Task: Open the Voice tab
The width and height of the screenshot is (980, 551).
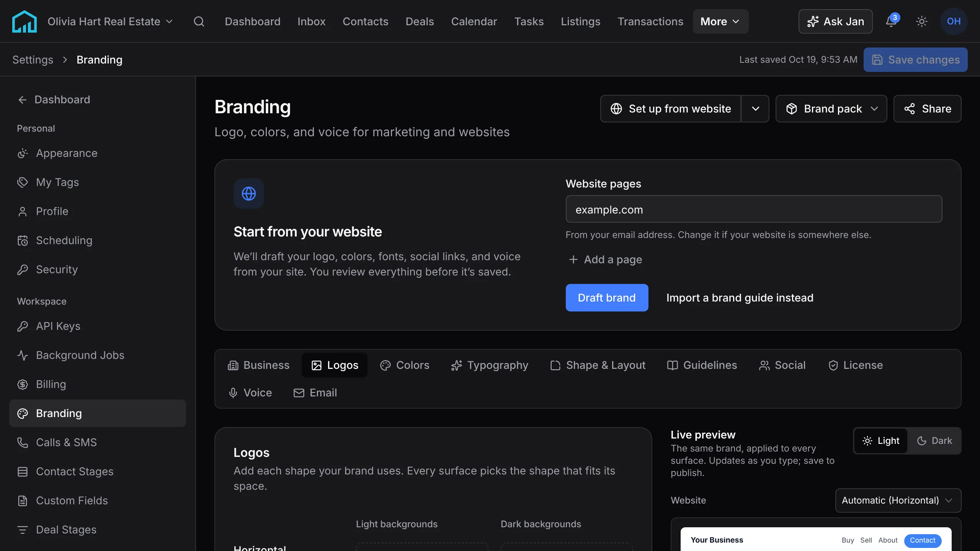Action: pyautogui.click(x=250, y=393)
